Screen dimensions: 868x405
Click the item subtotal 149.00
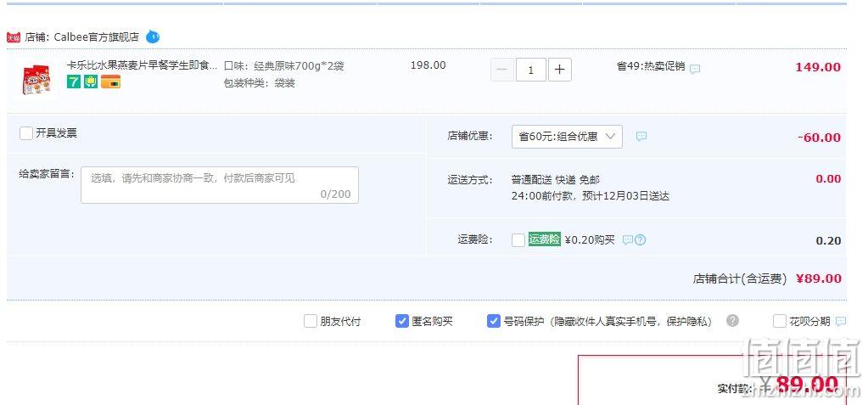pyautogui.click(x=818, y=67)
